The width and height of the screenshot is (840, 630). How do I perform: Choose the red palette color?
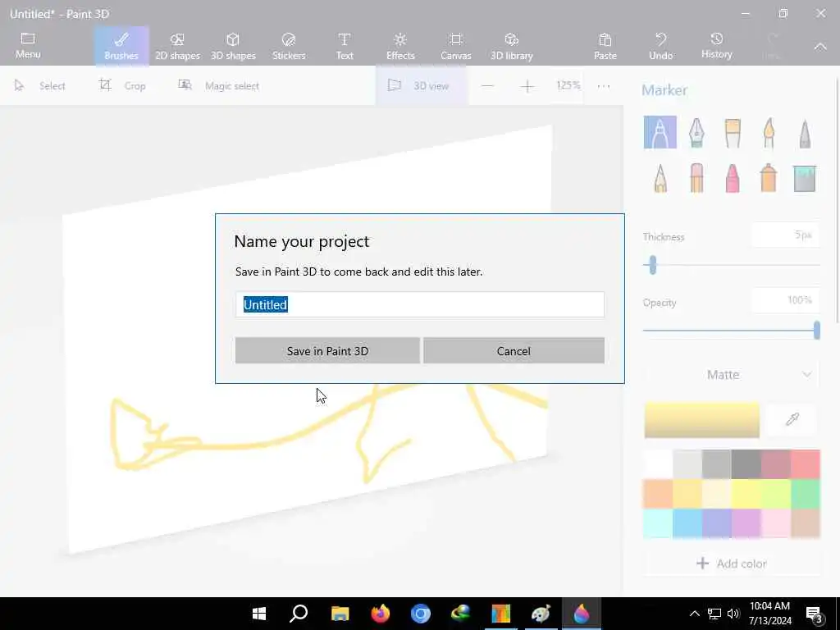[806, 464]
